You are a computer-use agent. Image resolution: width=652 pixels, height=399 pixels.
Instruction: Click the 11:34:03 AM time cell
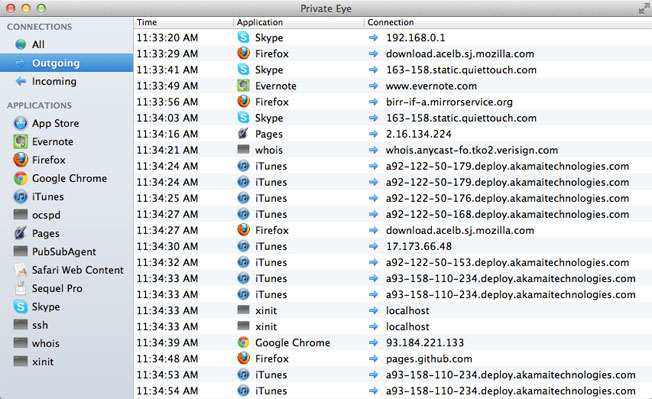tap(167, 118)
